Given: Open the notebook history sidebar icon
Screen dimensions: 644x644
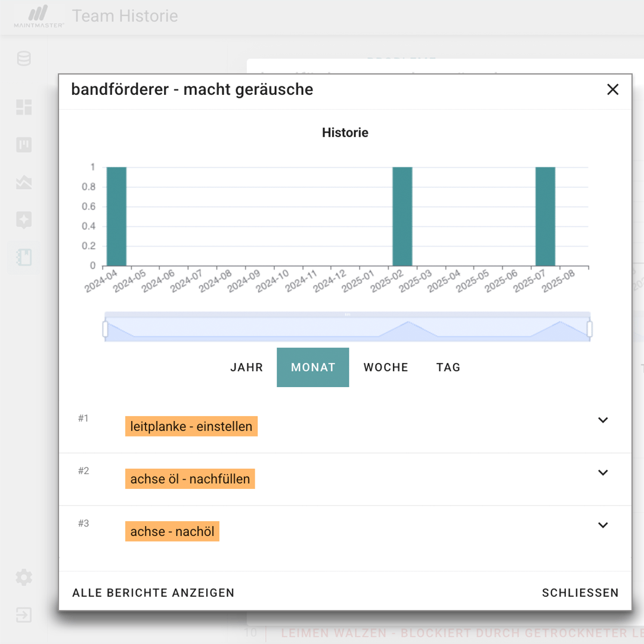Looking at the screenshot, I should [24, 258].
